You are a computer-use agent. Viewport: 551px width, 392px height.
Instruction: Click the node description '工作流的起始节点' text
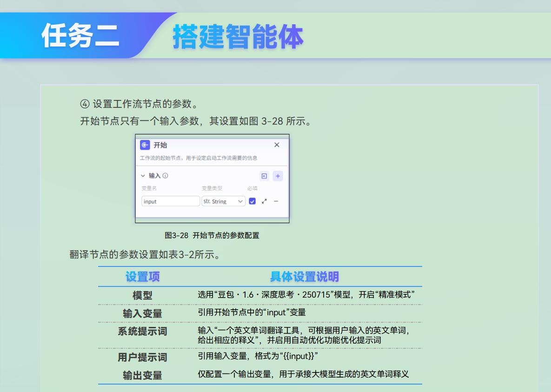coord(199,158)
